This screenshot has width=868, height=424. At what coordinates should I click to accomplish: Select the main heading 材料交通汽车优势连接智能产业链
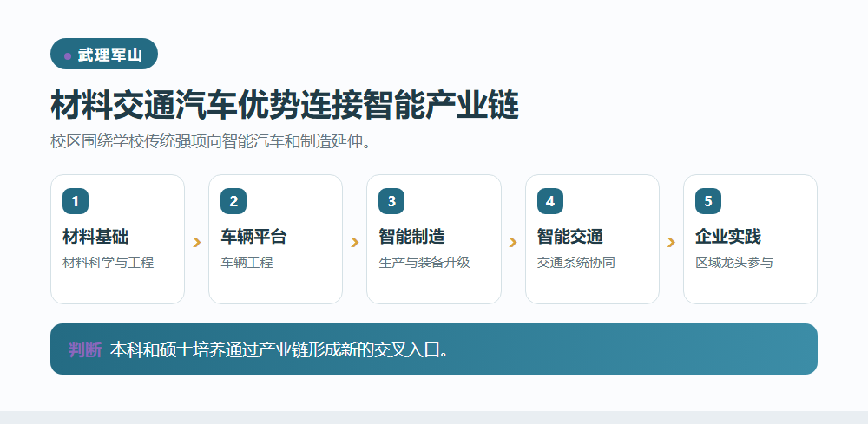285,105
